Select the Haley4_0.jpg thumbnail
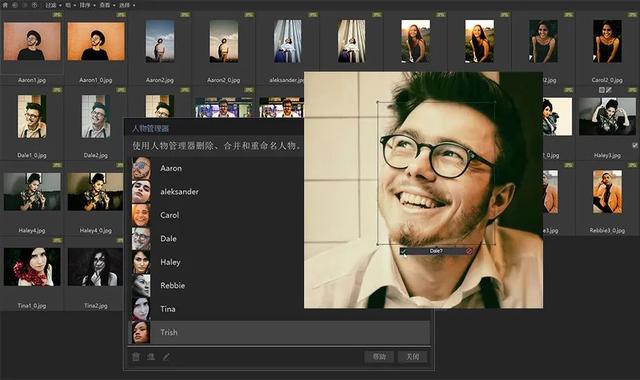 coord(95,191)
